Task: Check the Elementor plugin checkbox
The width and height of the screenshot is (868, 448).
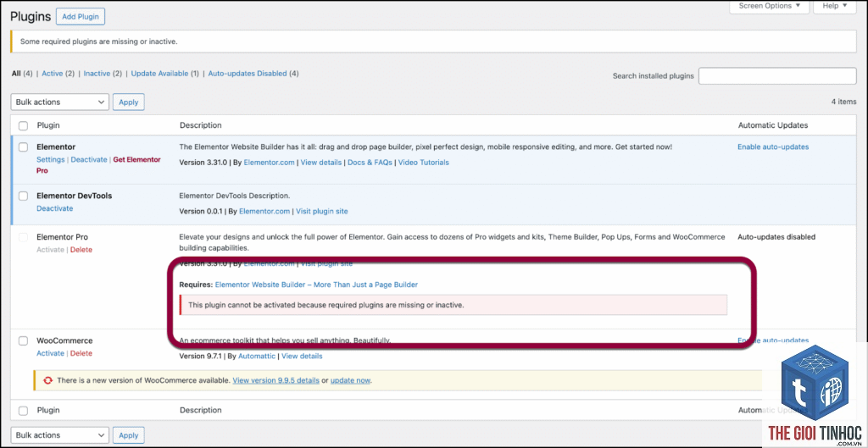Action: (23, 147)
